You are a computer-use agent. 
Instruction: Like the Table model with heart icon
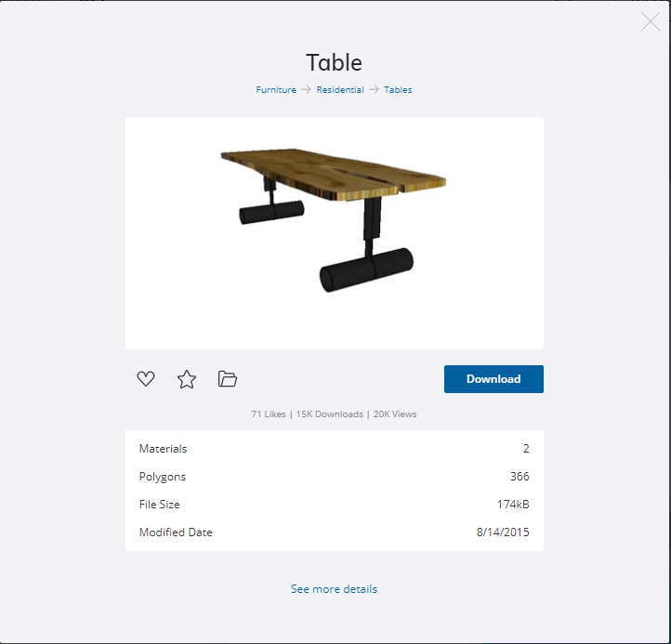[x=146, y=379]
